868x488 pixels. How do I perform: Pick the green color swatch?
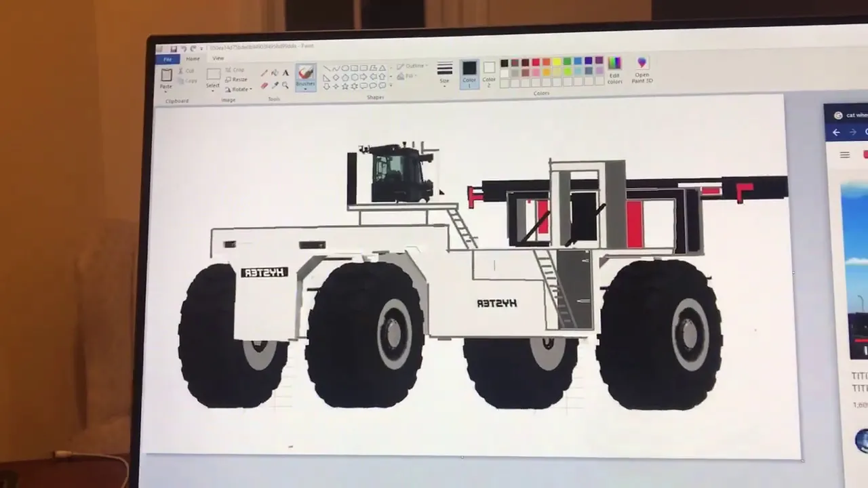[x=568, y=62]
